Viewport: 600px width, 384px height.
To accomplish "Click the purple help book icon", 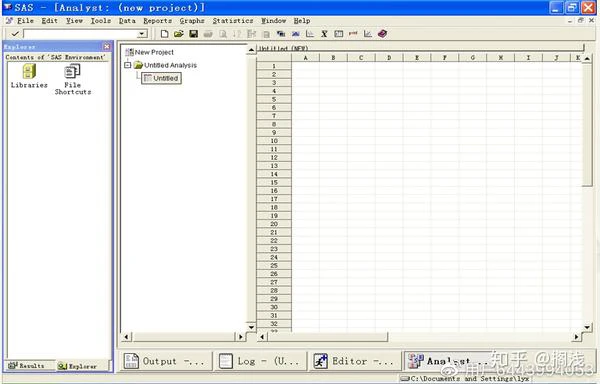I will tap(382, 34).
